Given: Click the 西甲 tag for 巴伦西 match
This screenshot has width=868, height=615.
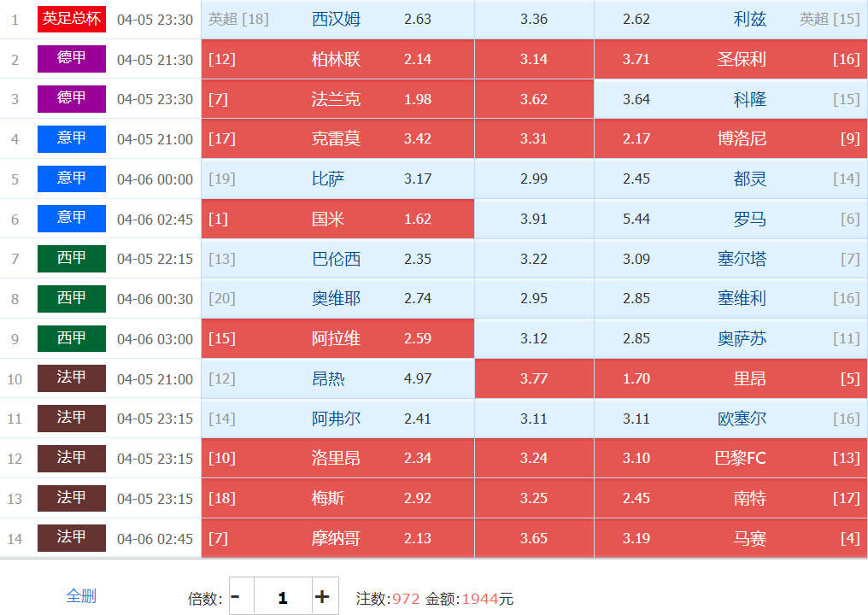Looking at the screenshot, I should click(x=72, y=259).
